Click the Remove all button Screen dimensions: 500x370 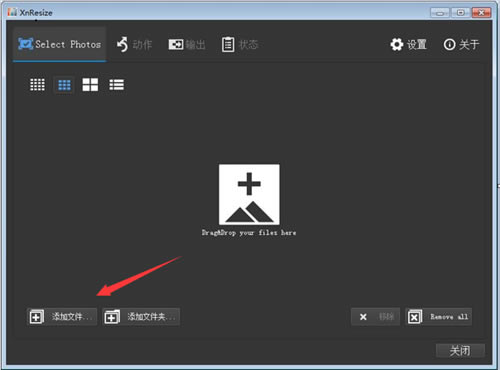click(x=439, y=317)
